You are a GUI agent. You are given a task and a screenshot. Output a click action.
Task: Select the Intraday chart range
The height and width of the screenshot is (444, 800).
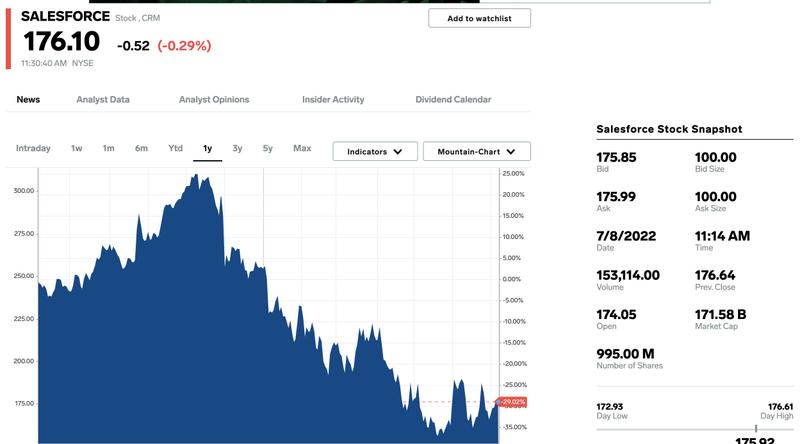point(33,148)
